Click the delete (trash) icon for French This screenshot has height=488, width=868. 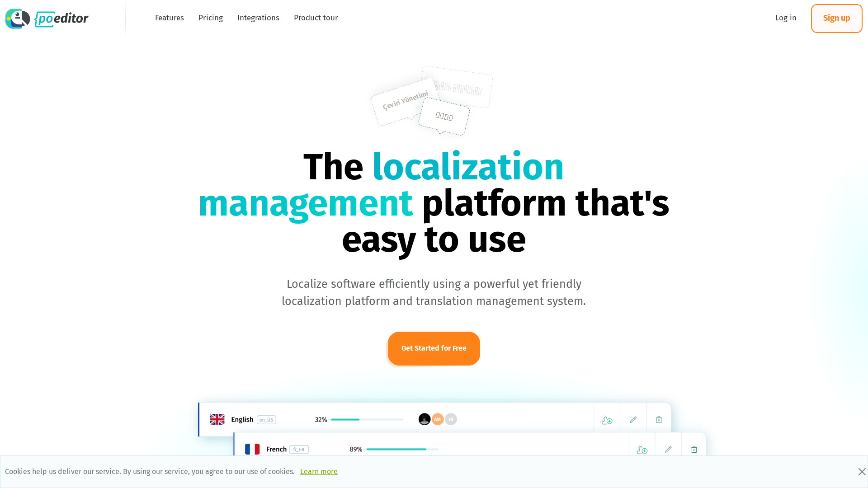click(694, 449)
